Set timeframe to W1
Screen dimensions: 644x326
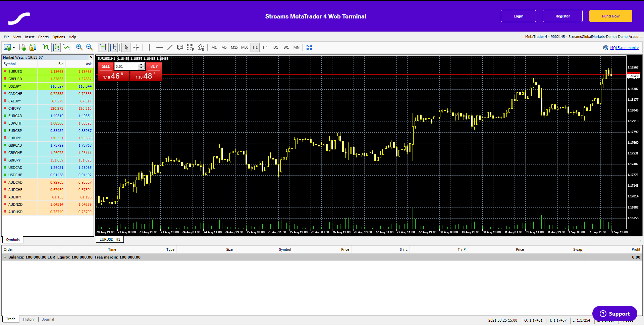[286, 47]
